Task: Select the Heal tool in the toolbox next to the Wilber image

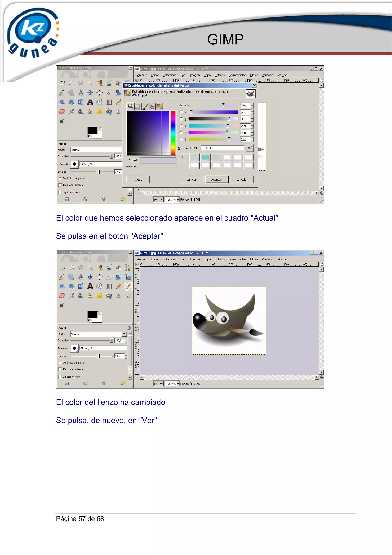Action: pos(100,296)
